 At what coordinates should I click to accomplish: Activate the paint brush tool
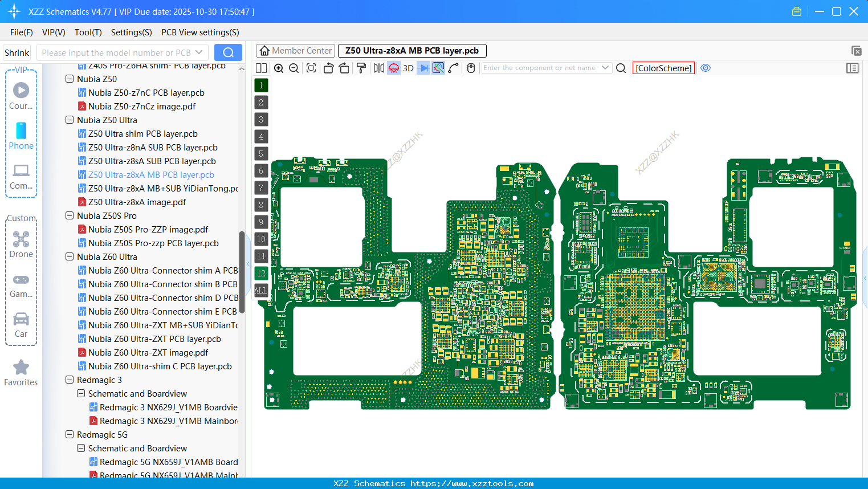pos(361,68)
